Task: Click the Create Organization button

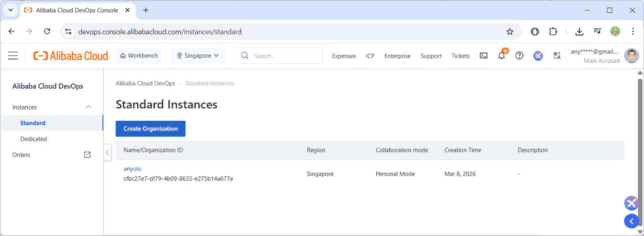Action: (x=150, y=129)
